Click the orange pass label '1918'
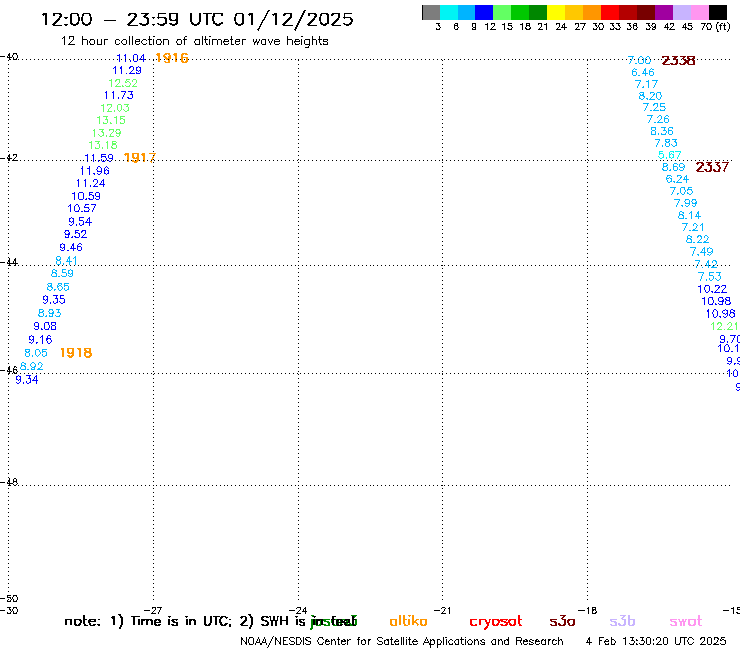740x650 pixels. [76, 353]
